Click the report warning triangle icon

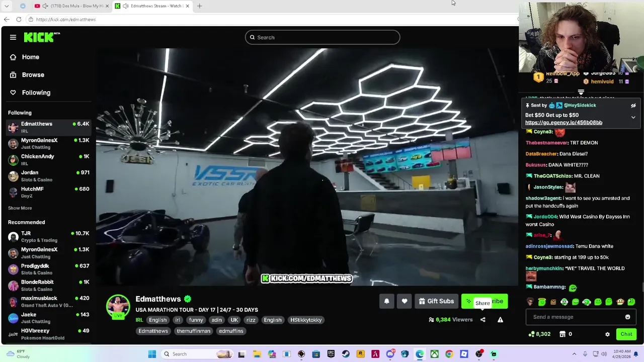(500, 320)
